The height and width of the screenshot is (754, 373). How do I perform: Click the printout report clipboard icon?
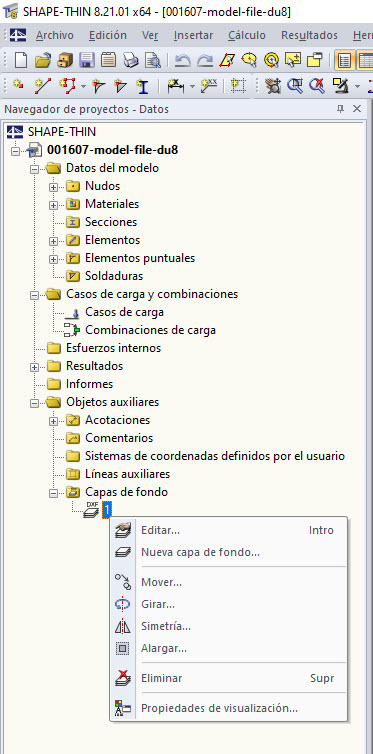[109, 60]
